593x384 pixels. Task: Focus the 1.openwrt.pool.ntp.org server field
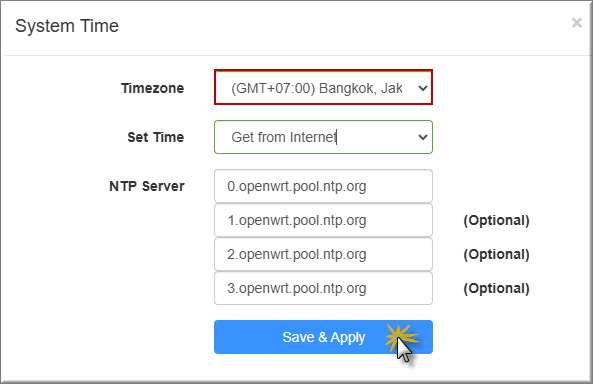[323, 220]
